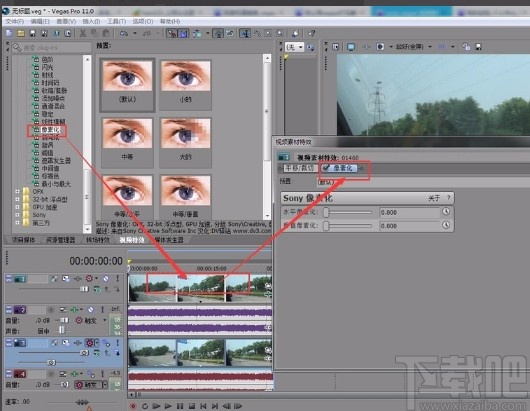Solo video track 1
Viewport: 530px width, 411px height.
pyautogui.click(x=117, y=279)
